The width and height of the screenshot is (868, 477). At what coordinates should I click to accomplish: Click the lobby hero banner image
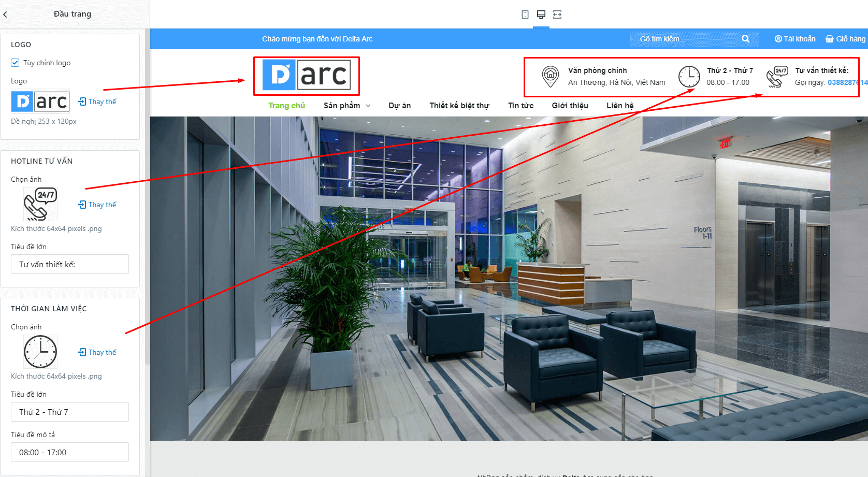(x=509, y=279)
